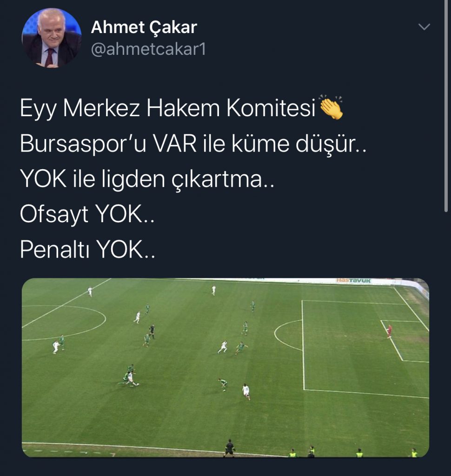This screenshot has height=476, width=451.
Task: Open Ahmet Çakar's profile avatar
Action: pos(52,38)
